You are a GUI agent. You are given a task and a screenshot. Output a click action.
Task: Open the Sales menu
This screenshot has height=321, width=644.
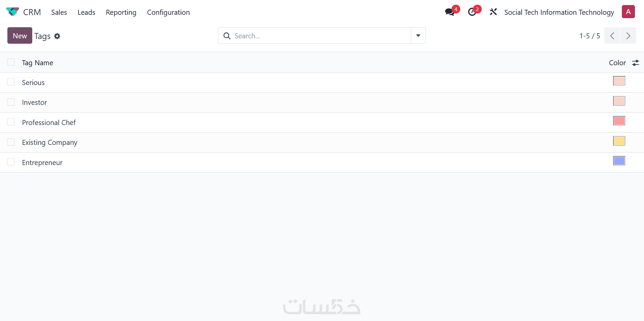[x=59, y=12]
